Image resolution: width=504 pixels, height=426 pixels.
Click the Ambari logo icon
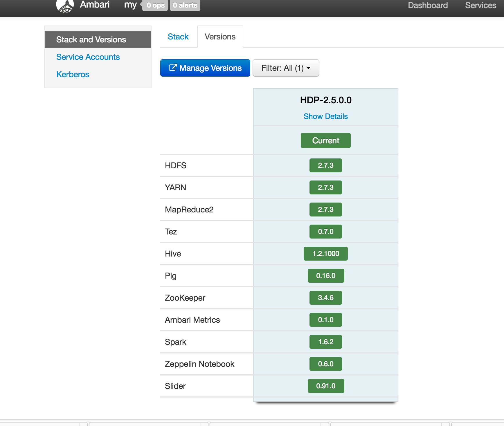[x=65, y=6]
